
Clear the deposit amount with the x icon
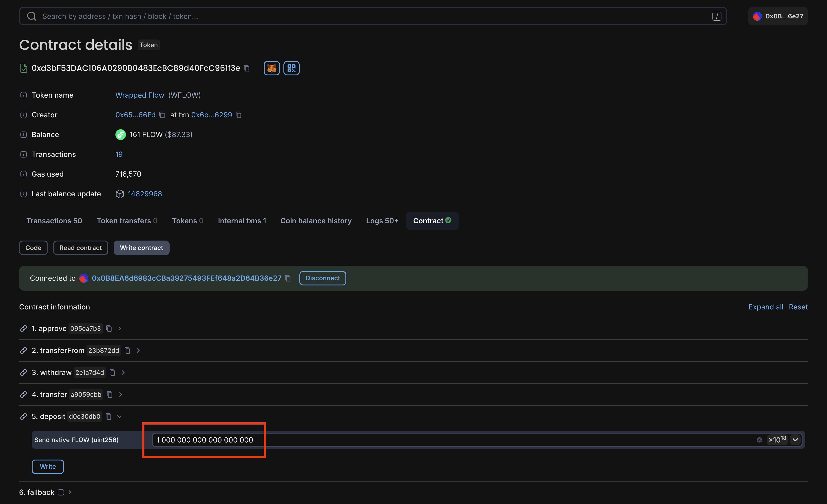pyautogui.click(x=759, y=440)
